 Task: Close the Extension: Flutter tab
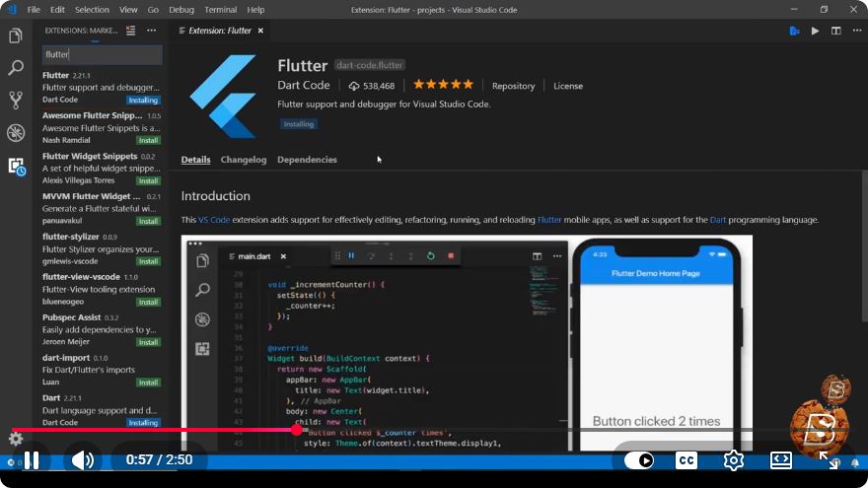260,31
